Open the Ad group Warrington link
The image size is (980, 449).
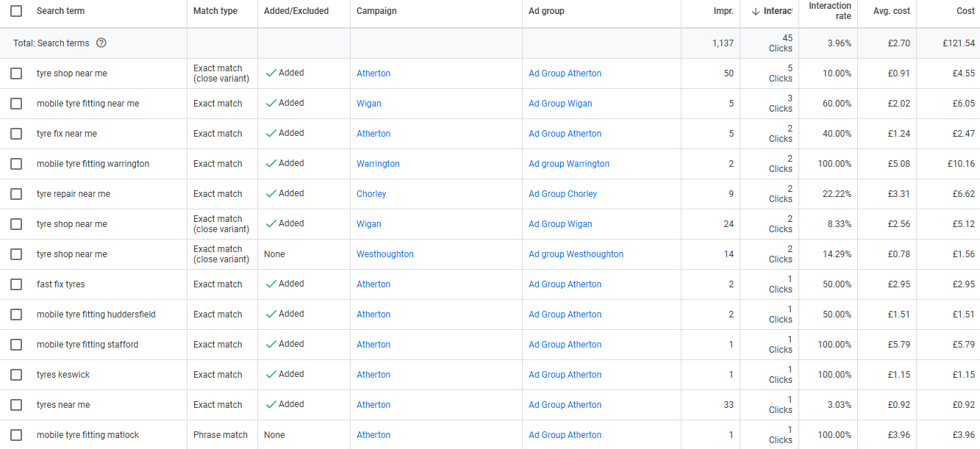[569, 164]
